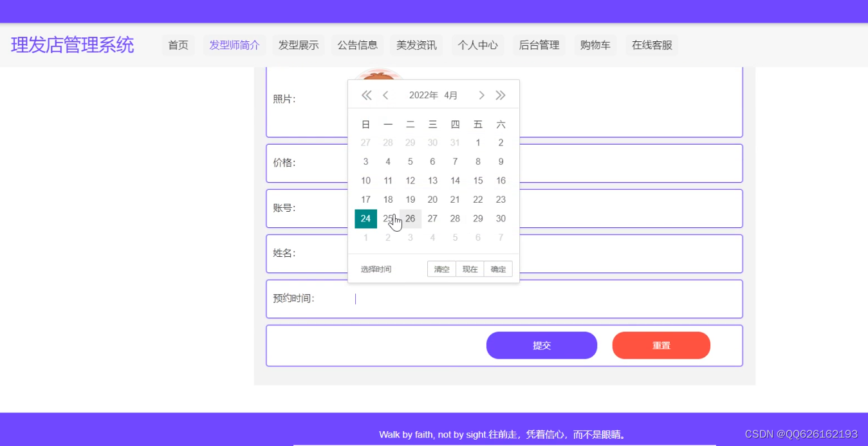Viewport: 868px width, 446px height.
Task: Click the double right arrow to advance a year
Action: [x=501, y=95]
